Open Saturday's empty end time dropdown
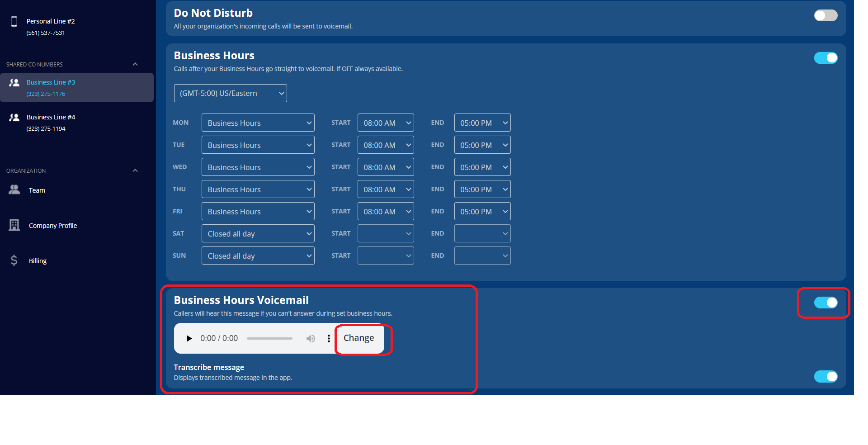This screenshot has width=868, height=445. coord(482,233)
